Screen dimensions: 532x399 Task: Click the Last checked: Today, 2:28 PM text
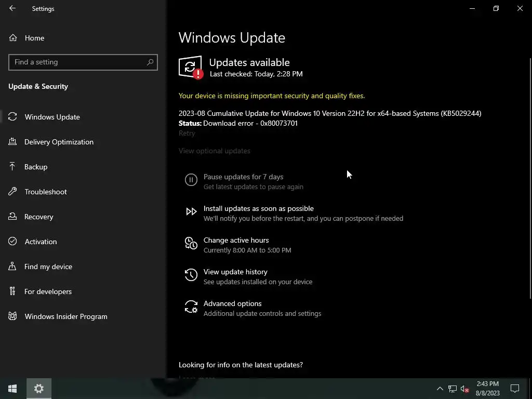click(x=256, y=74)
